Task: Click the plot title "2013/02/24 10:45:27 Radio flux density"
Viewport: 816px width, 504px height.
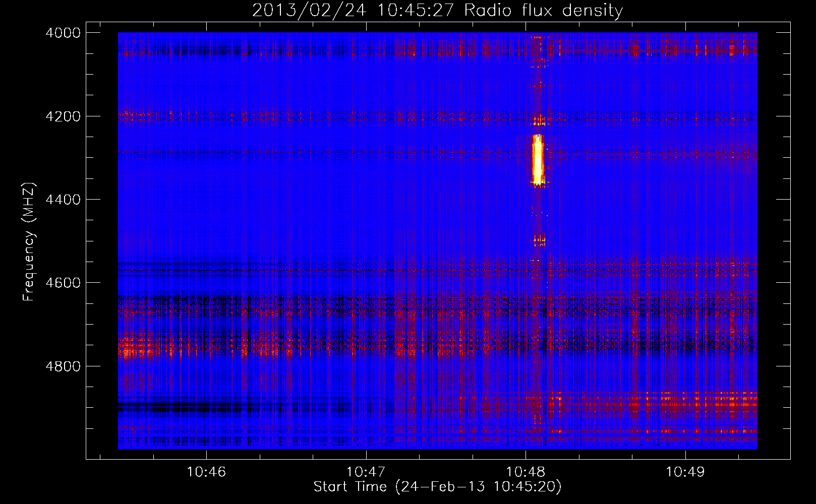Action: coord(437,10)
